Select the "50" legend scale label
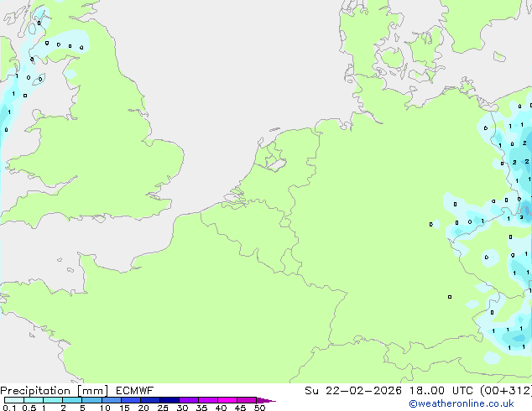The image size is (532, 411). point(259,408)
